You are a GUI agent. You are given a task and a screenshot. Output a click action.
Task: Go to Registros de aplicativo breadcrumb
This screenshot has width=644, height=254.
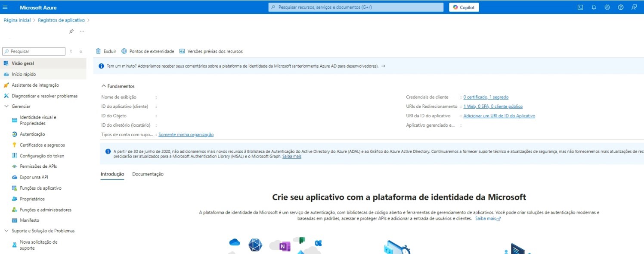pos(62,20)
